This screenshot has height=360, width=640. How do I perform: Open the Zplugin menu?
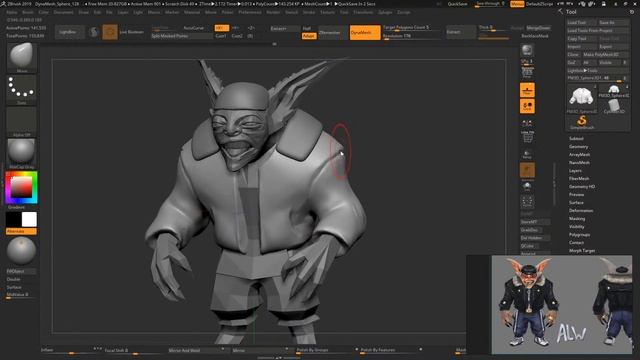click(x=385, y=12)
